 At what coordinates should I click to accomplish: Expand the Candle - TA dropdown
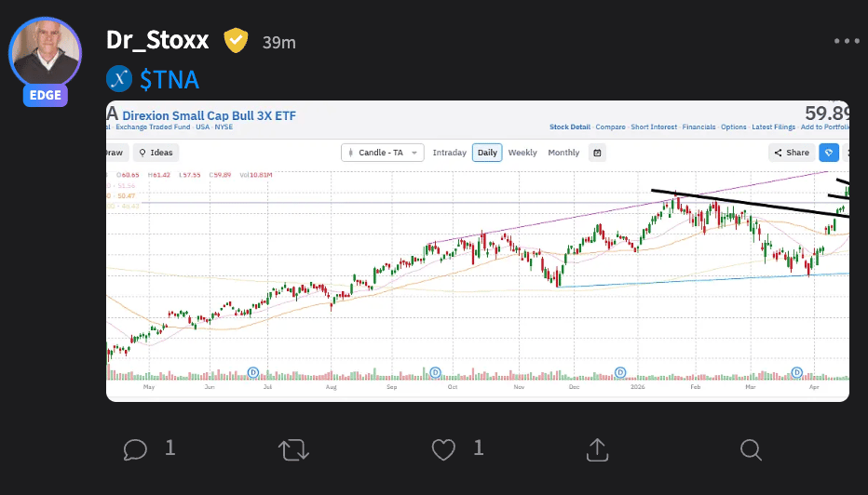click(383, 153)
